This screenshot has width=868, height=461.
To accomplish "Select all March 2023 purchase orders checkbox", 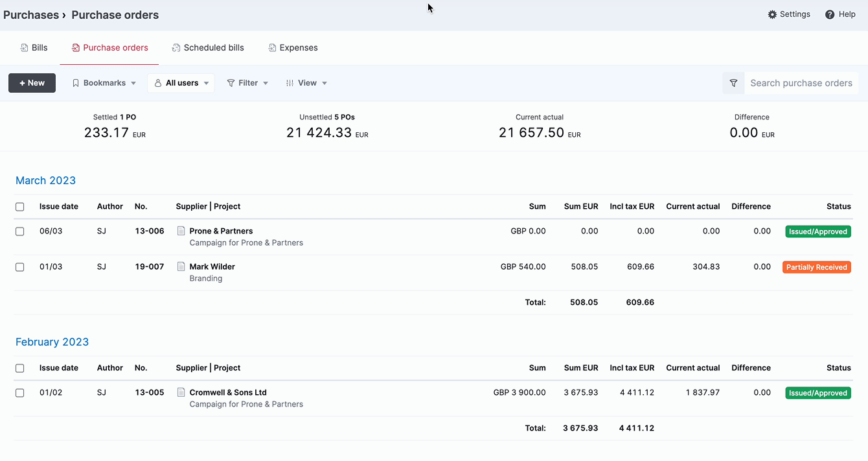I will [x=20, y=207].
